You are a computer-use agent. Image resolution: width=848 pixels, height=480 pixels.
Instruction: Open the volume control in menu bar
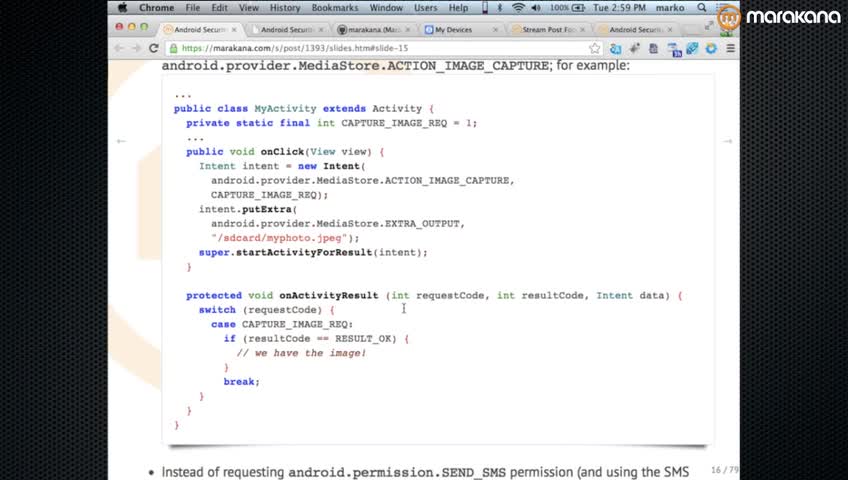pyautogui.click(x=536, y=8)
